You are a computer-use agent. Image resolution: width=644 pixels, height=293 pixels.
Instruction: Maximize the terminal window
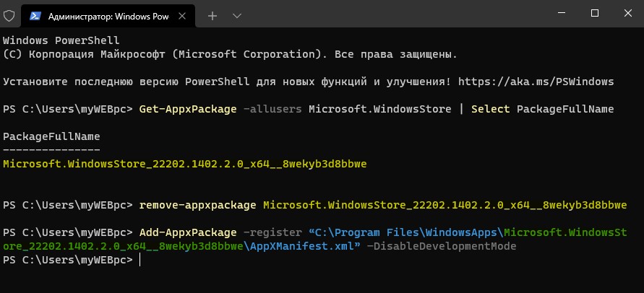tap(594, 13)
